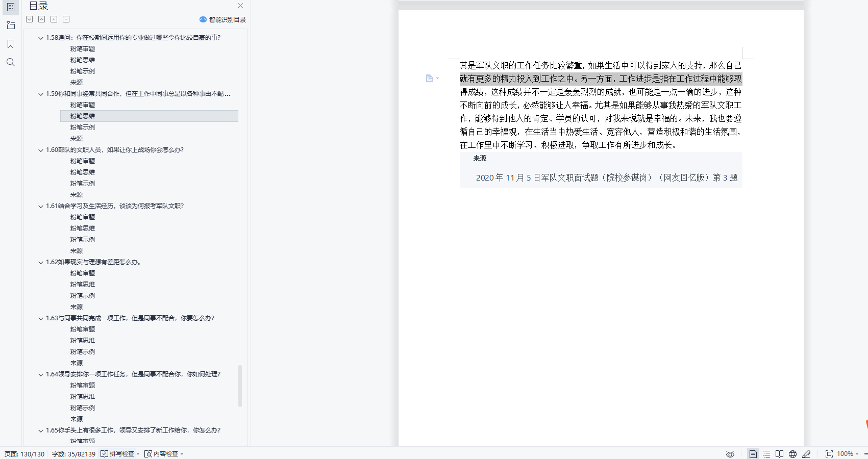
Task: Select 粉笔示例 under heading 1.61
Action: (82, 240)
